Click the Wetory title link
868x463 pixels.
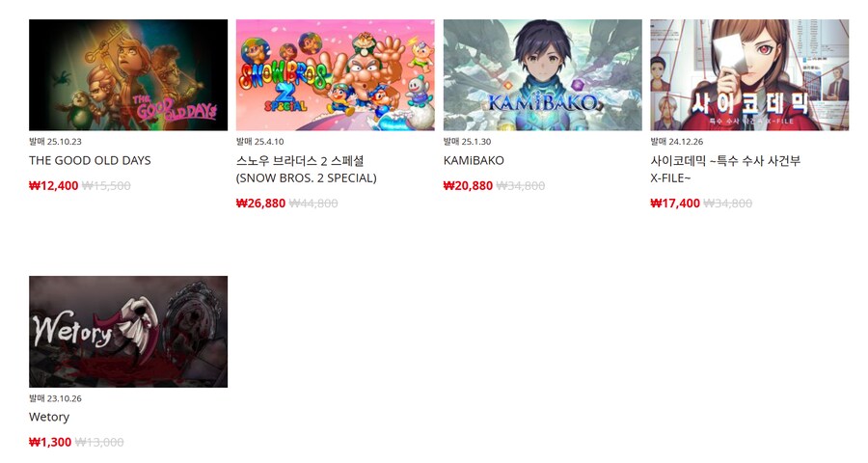point(49,417)
